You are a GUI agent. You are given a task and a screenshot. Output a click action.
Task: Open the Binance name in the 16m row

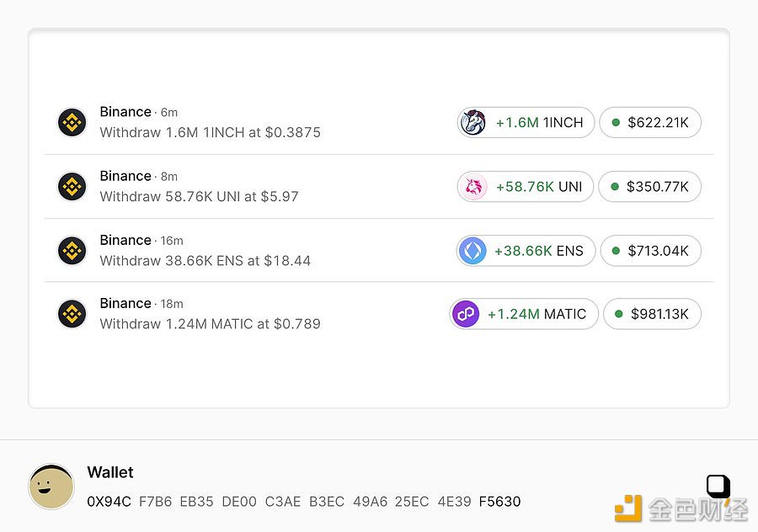tap(125, 240)
